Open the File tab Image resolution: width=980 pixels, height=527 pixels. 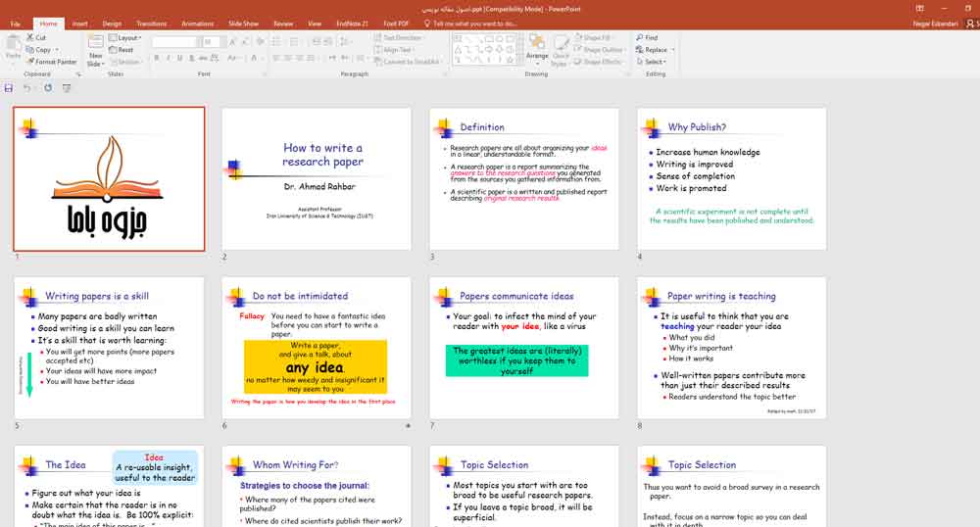click(x=16, y=24)
